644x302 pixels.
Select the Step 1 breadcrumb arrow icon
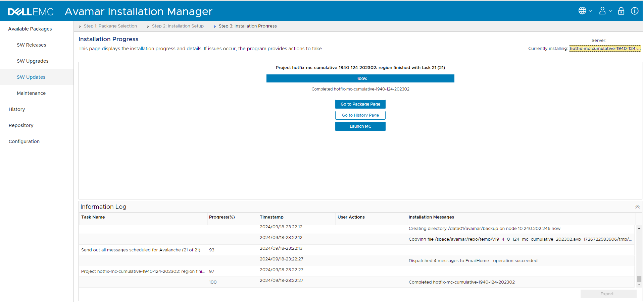[x=80, y=26]
